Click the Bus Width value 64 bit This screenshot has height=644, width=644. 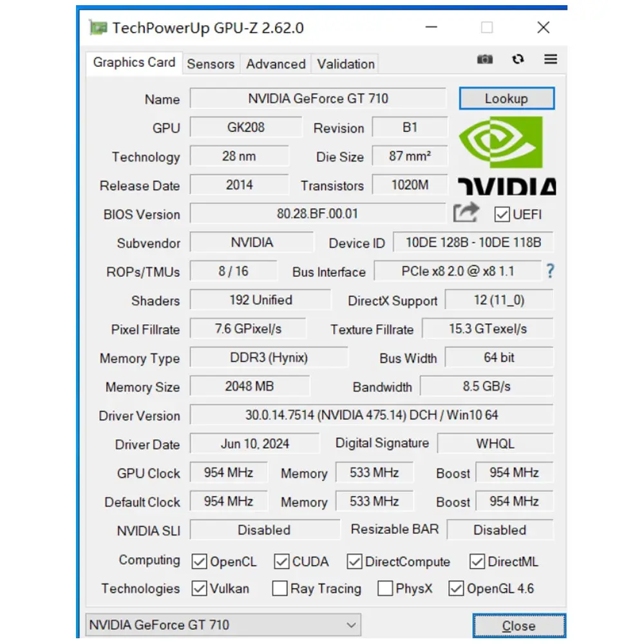499,357
